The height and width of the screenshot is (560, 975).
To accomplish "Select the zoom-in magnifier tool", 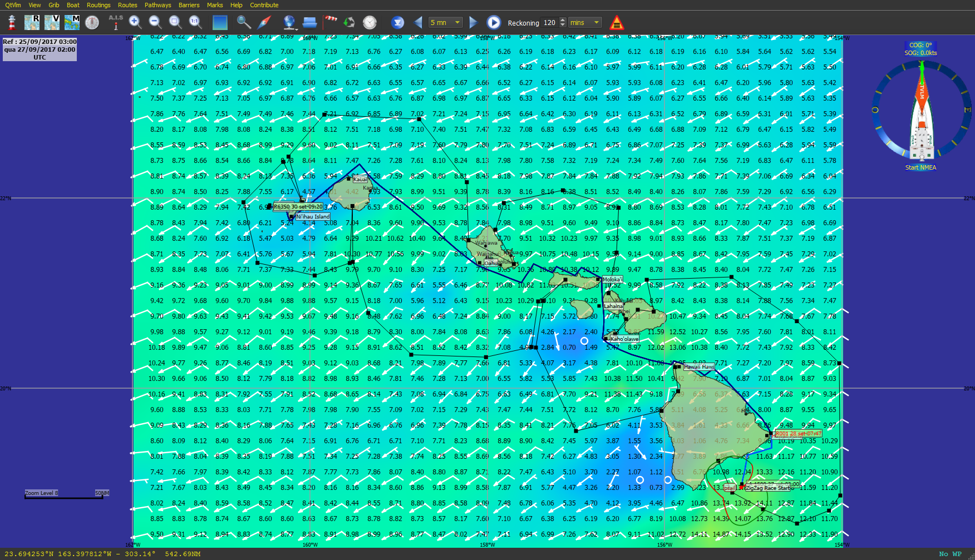I will click(134, 22).
